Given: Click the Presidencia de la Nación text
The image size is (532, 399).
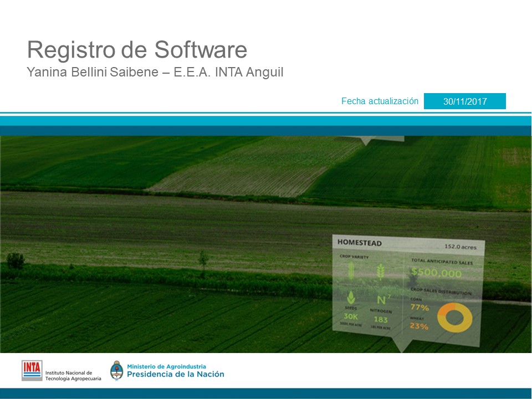Looking at the screenshot, I should pos(176,374).
